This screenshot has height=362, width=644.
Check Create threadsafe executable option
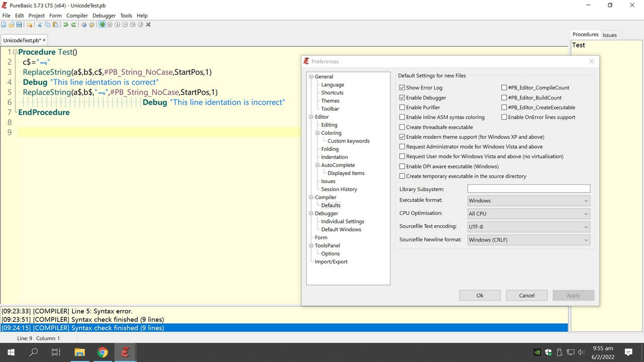click(x=402, y=127)
